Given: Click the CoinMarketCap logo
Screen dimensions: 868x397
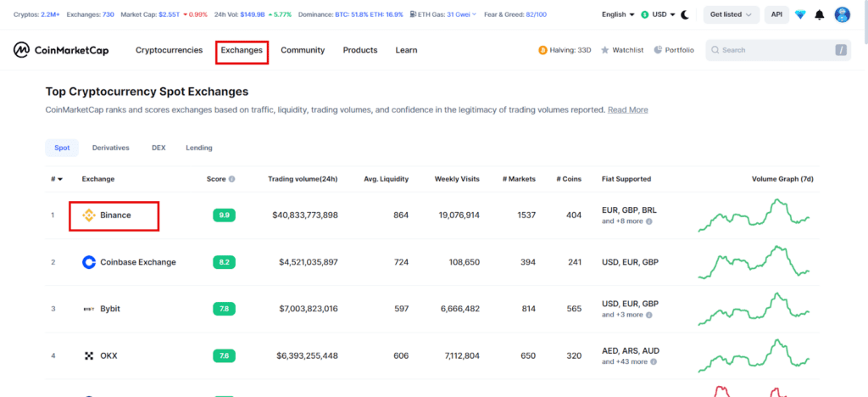Looking at the screenshot, I should coord(61,50).
